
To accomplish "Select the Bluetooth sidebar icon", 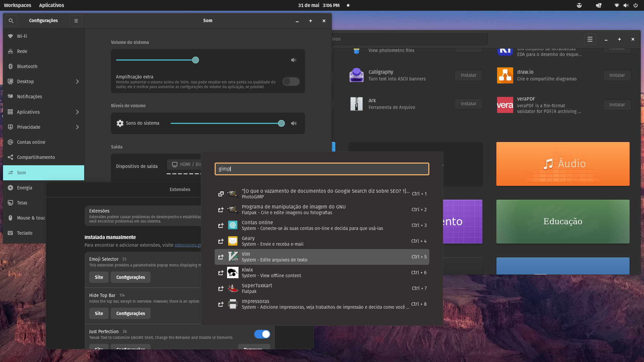I will (10, 66).
